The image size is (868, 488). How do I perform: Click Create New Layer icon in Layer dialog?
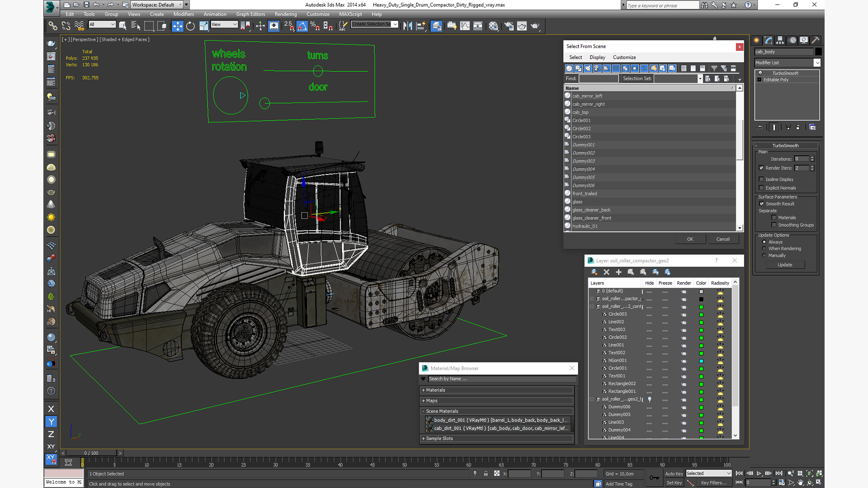[x=594, y=272]
